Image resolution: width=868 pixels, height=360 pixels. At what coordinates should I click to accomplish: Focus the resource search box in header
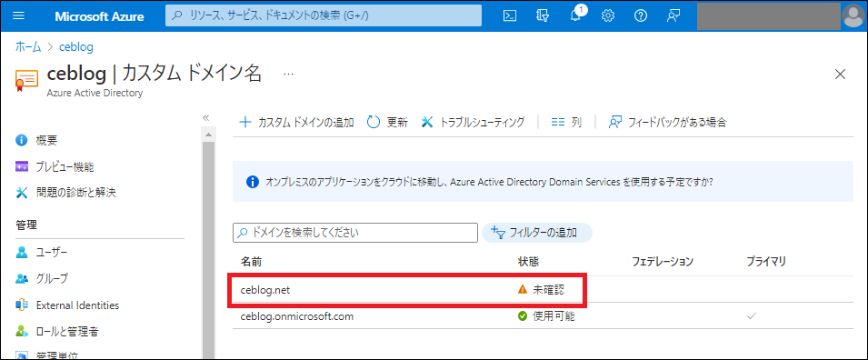click(x=324, y=15)
